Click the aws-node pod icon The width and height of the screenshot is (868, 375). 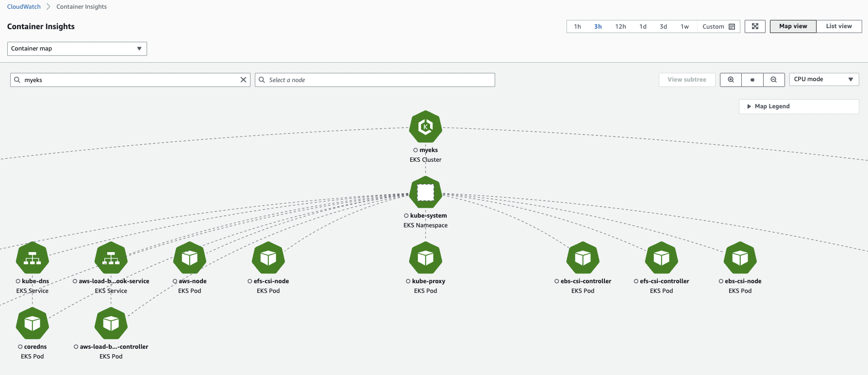(x=190, y=258)
